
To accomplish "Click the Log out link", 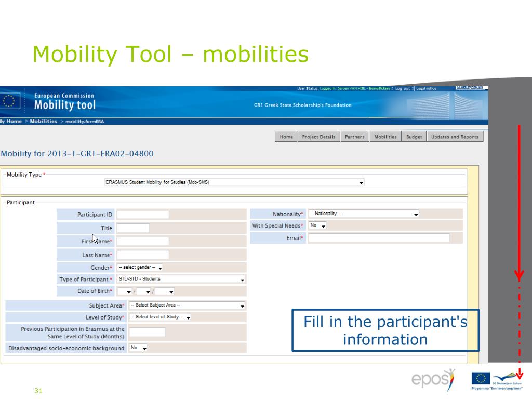I will pyautogui.click(x=403, y=88).
